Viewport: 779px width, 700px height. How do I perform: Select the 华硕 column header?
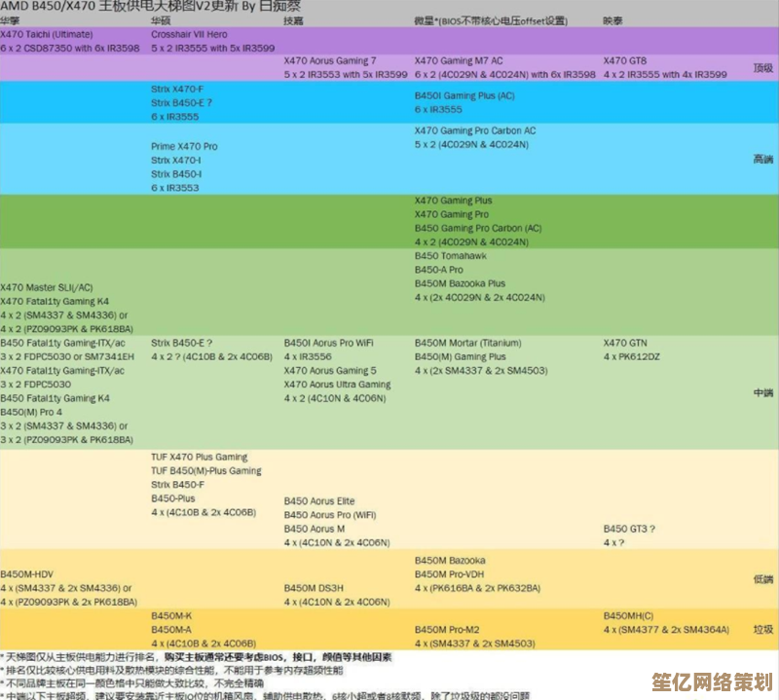[x=161, y=20]
